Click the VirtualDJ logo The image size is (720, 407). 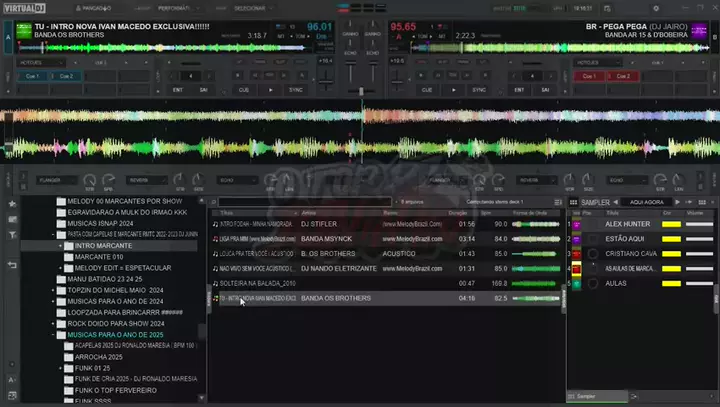click(24, 8)
